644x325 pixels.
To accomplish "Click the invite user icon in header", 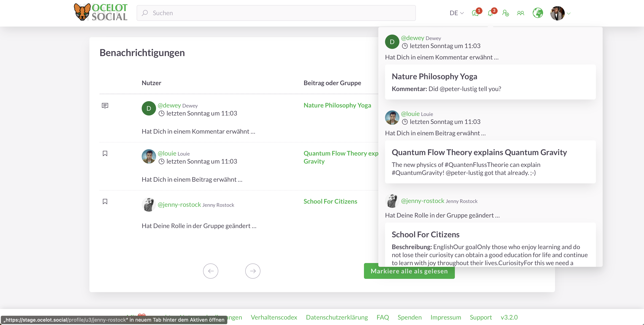I will pos(505,13).
